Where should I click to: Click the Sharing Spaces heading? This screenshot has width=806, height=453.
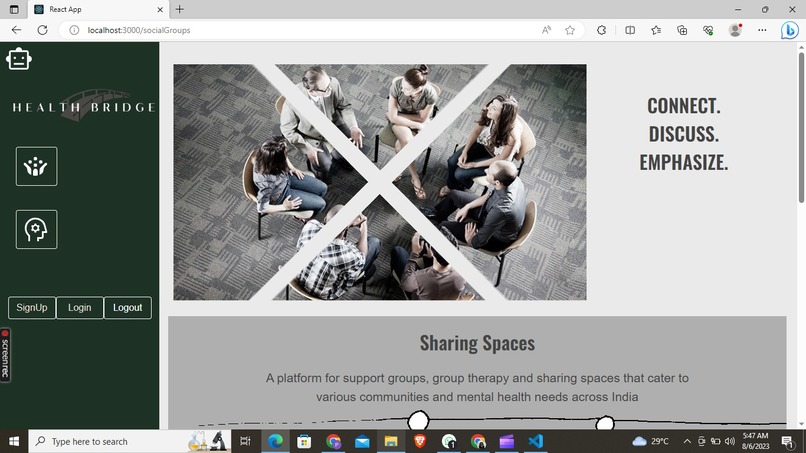[x=477, y=343]
